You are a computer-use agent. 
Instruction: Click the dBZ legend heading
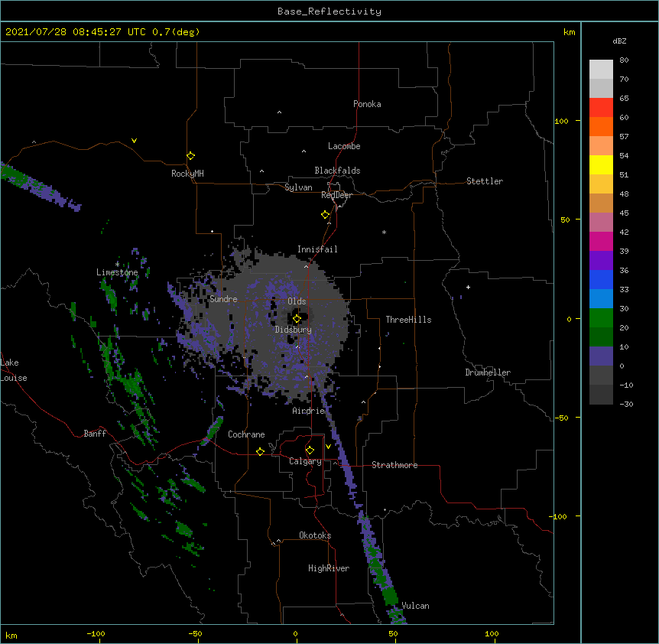tap(619, 41)
